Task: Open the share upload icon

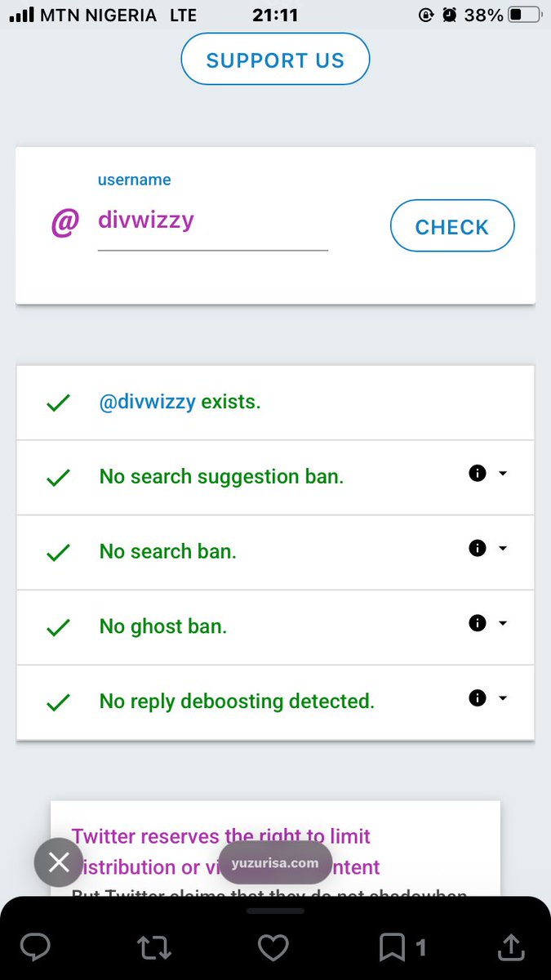Action: (x=510, y=947)
